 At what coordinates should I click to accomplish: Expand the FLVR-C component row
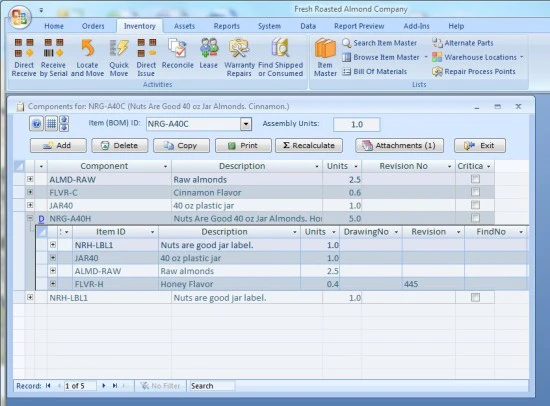30,192
